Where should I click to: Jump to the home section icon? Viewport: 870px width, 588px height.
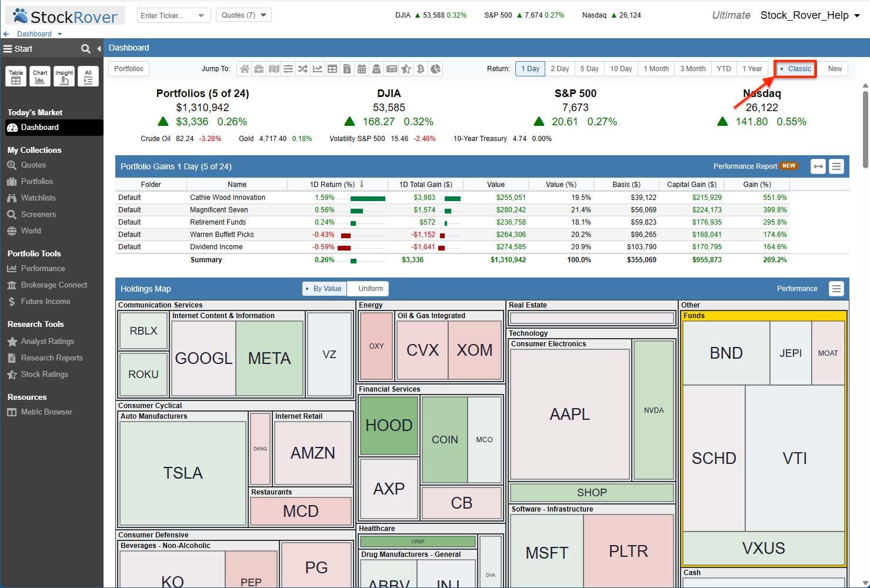tap(244, 69)
